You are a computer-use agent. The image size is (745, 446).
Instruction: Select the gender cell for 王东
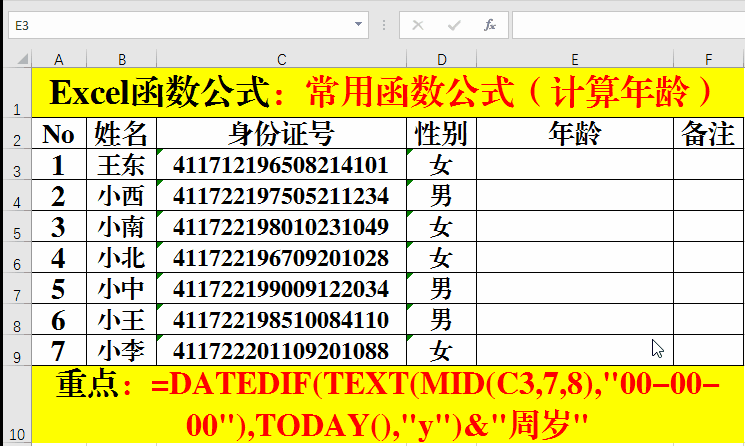pos(441,164)
